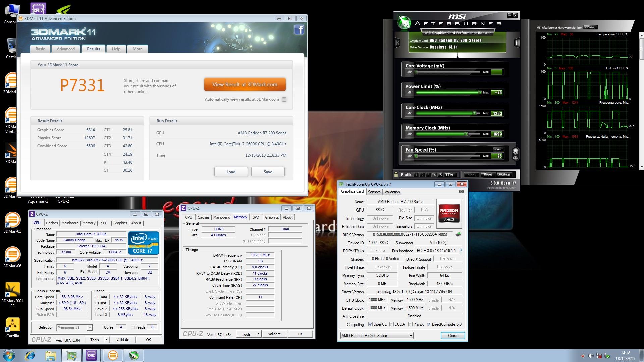This screenshot has height=362, width=644.
Task: Click Validate in CPU-Z Memory window
Action: tap(274, 334)
